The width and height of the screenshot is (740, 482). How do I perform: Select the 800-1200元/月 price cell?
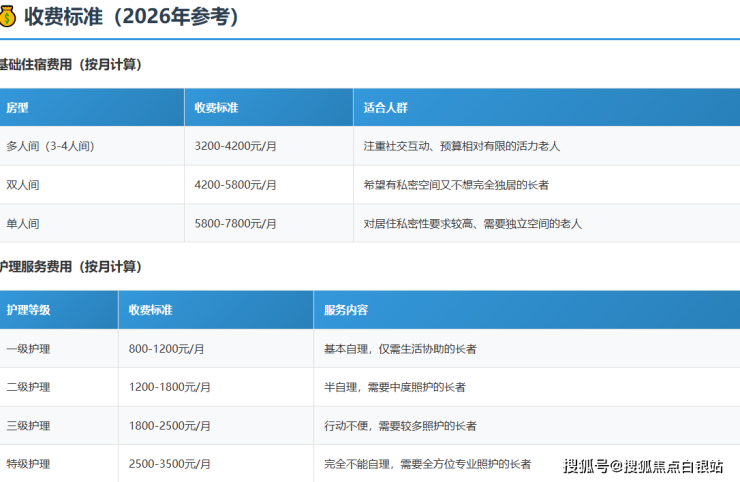[167, 349]
